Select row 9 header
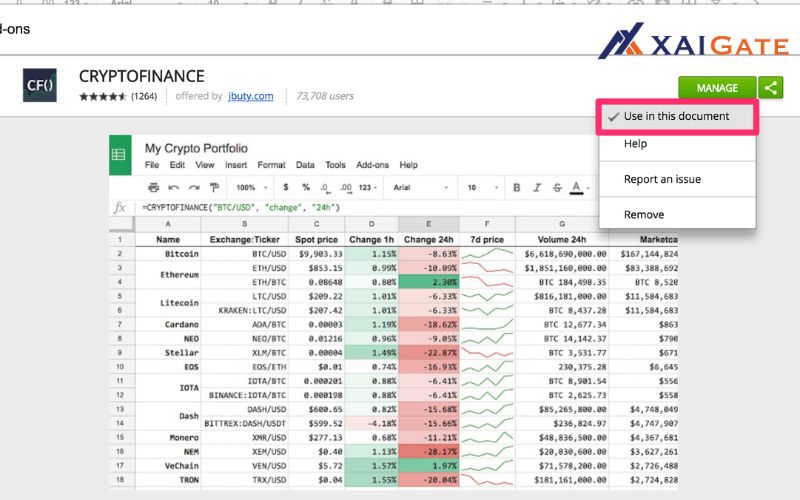This screenshot has height=500, width=800. (x=120, y=353)
